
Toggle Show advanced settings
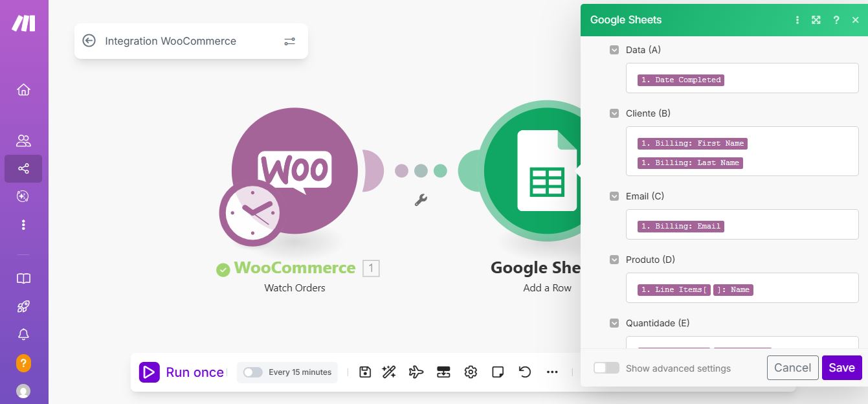pyautogui.click(x=606, y=368)
